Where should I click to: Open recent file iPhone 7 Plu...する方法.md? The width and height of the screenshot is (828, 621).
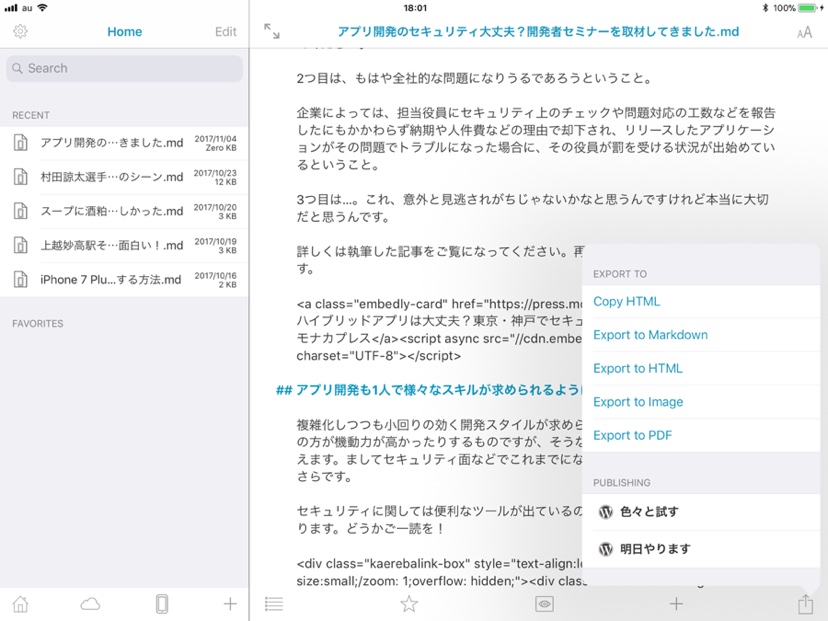coord(125,279)
